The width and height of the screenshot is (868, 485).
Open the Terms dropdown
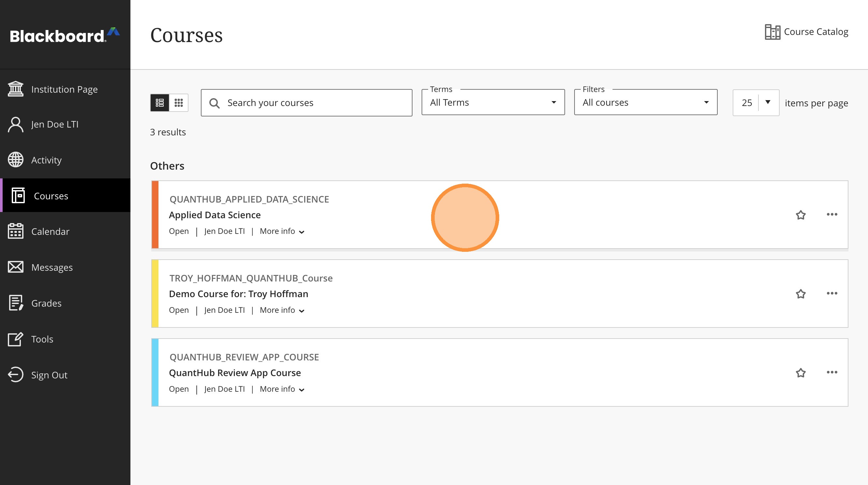pos(493,102)
